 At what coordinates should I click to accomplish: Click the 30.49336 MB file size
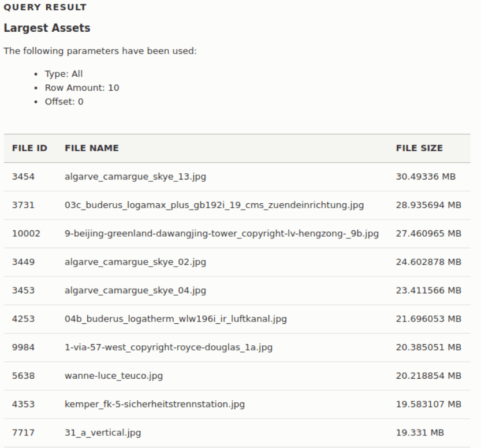(426, 177)
